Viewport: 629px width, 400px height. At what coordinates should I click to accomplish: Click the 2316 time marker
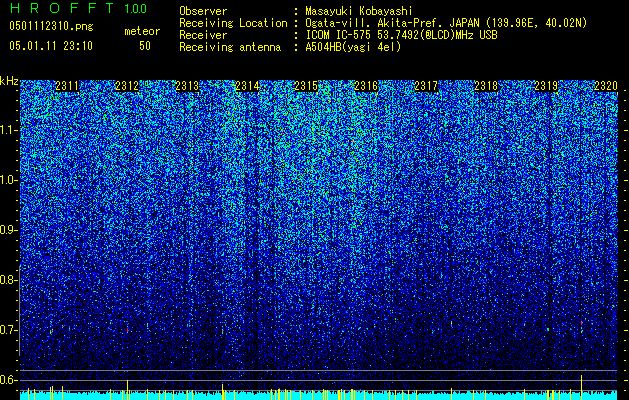pos(366,86)
